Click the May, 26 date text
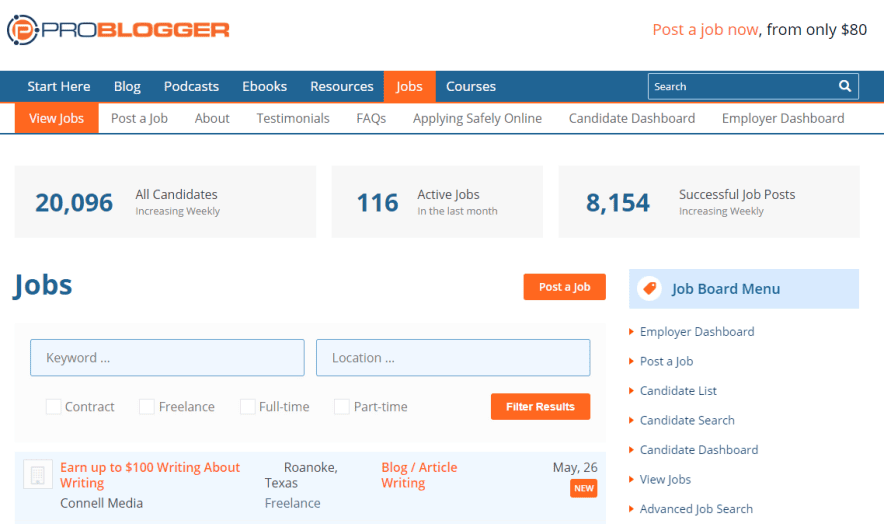884x524 pixels. pos(575,468)
